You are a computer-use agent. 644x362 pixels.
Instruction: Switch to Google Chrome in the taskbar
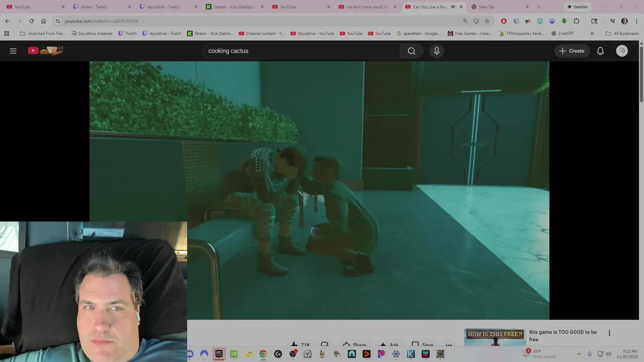(263, 354)
